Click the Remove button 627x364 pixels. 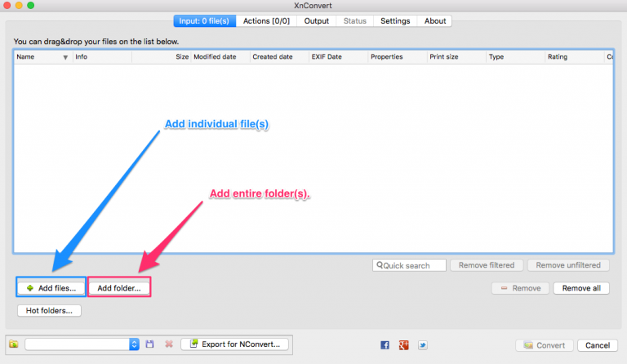click(x=521, y=288)
